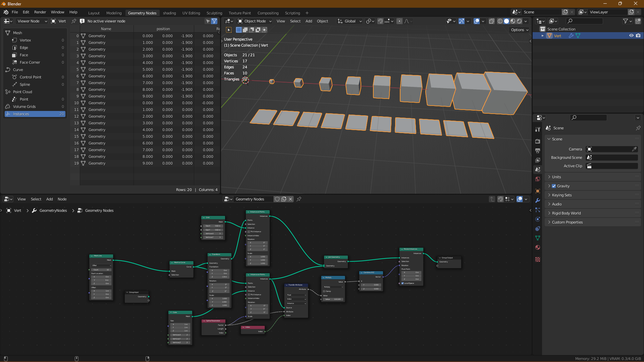The image size is (644, 362).
Task: Open the View Layer properties tab
Action: 538,160
